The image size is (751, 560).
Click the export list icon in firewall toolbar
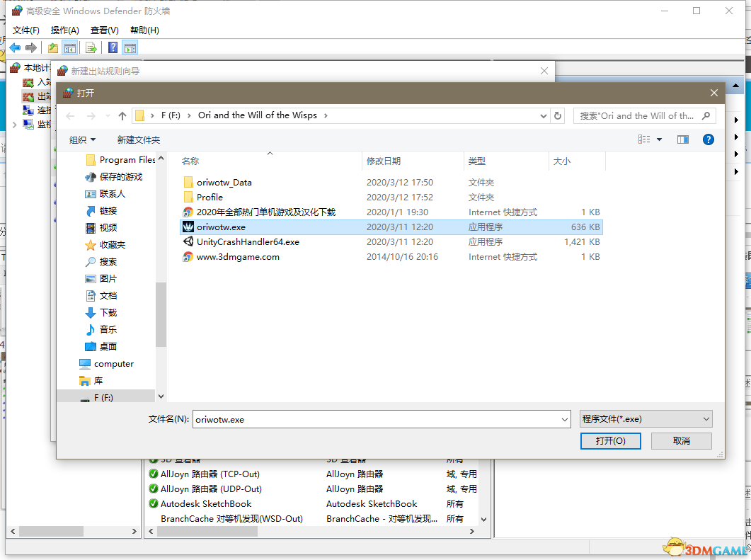[x=91, y=47]
